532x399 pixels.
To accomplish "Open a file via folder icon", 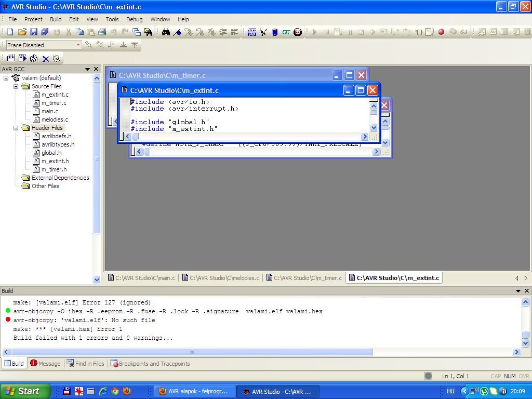I will click(x=22, y=32).
